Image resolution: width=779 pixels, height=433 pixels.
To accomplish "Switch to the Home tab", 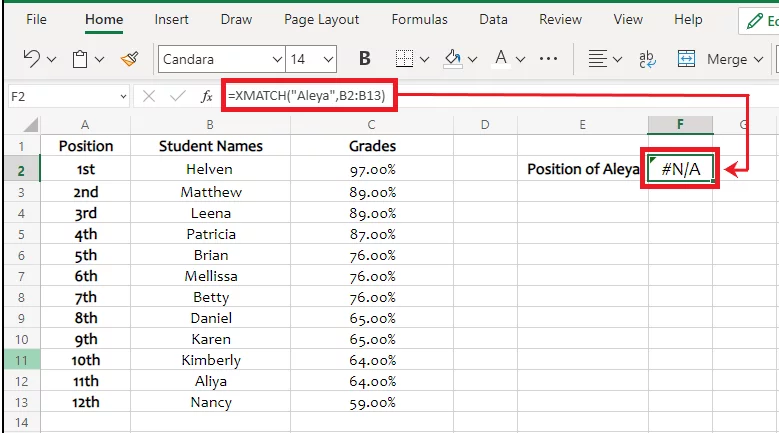I will point(104,19).
